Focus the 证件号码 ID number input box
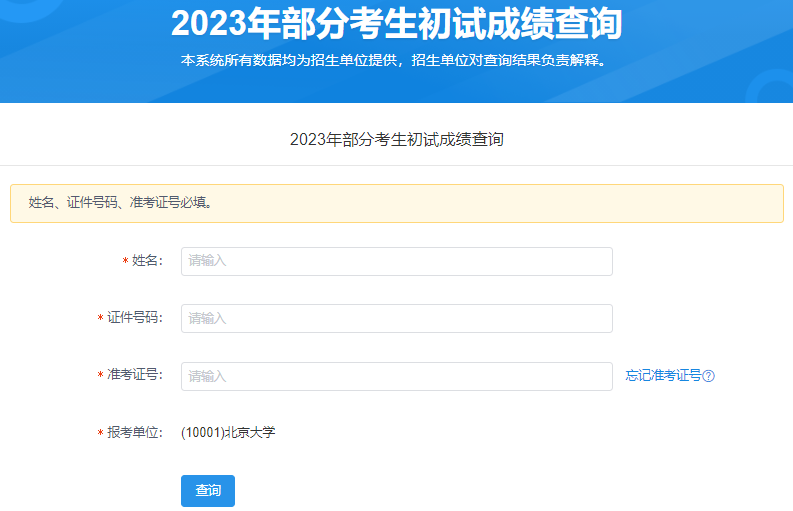Viewport: 793px width, 511px height. [x=396, y=318]
